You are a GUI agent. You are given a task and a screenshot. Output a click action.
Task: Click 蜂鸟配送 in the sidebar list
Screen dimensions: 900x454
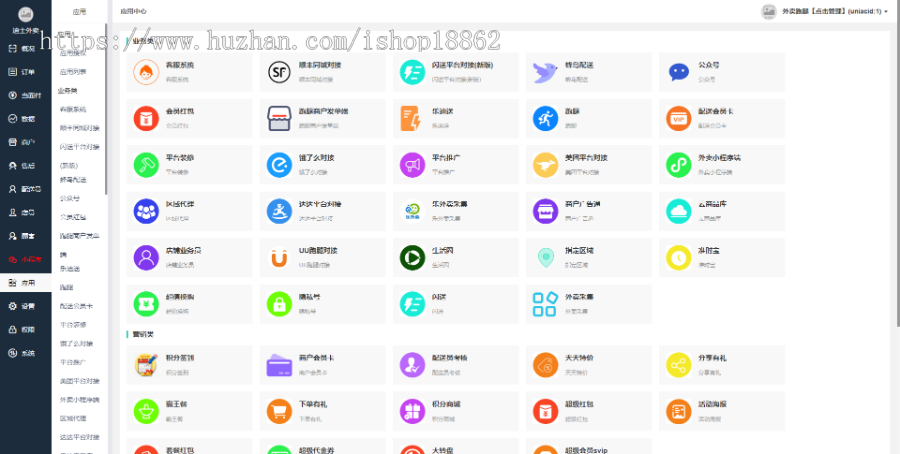73,180
